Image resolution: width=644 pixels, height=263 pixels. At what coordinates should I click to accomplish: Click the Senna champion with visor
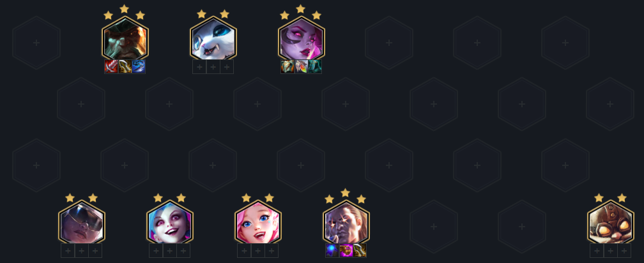point(81,224)
